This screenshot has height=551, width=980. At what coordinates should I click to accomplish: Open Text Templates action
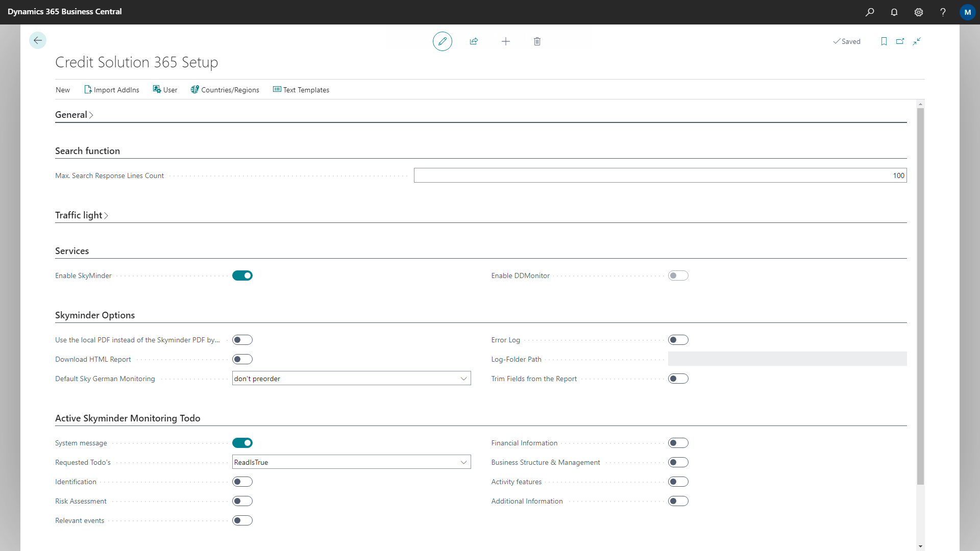pyautogui.click(x=301, y=90)
